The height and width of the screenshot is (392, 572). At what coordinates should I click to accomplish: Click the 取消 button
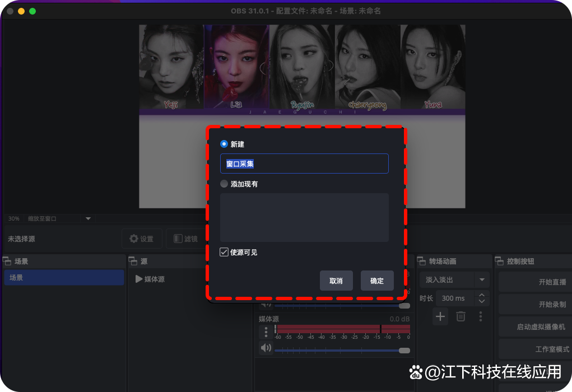tap(336, 281)
